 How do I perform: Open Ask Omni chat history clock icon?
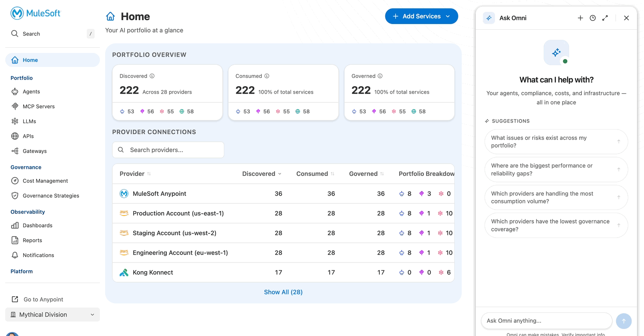click(592, 18)
